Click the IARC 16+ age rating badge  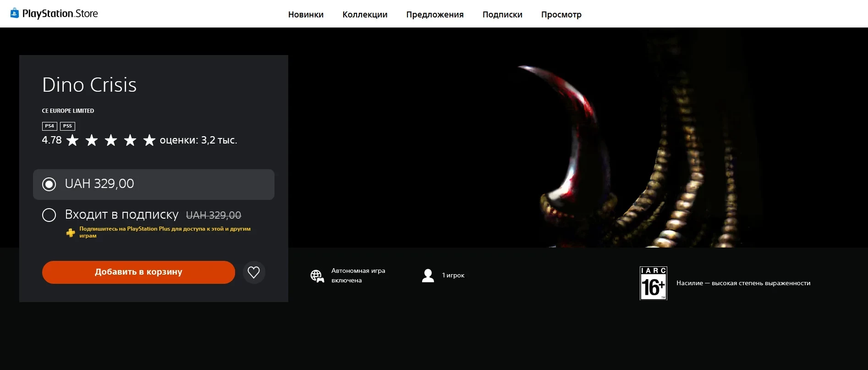click(653, 283)
